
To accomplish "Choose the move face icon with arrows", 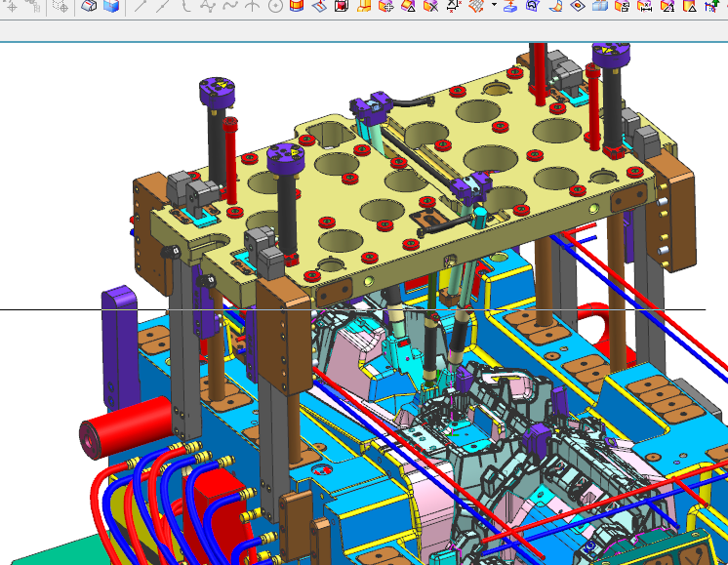I will [386, 6].
